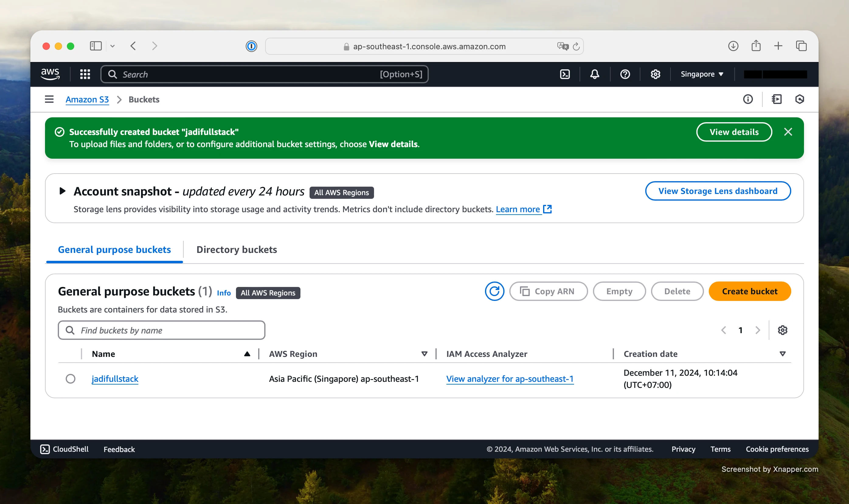Toggle the Safari sidebar
The image size is (849, 504).
pos(96,46)
